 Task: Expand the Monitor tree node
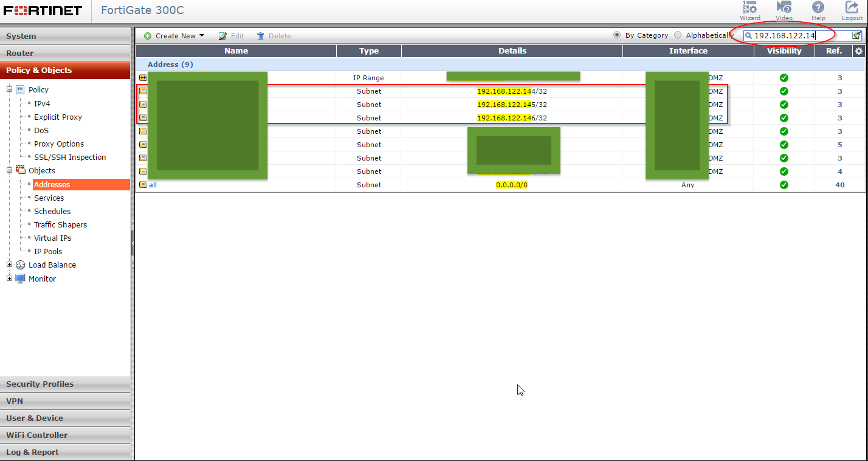pos(10,279)
